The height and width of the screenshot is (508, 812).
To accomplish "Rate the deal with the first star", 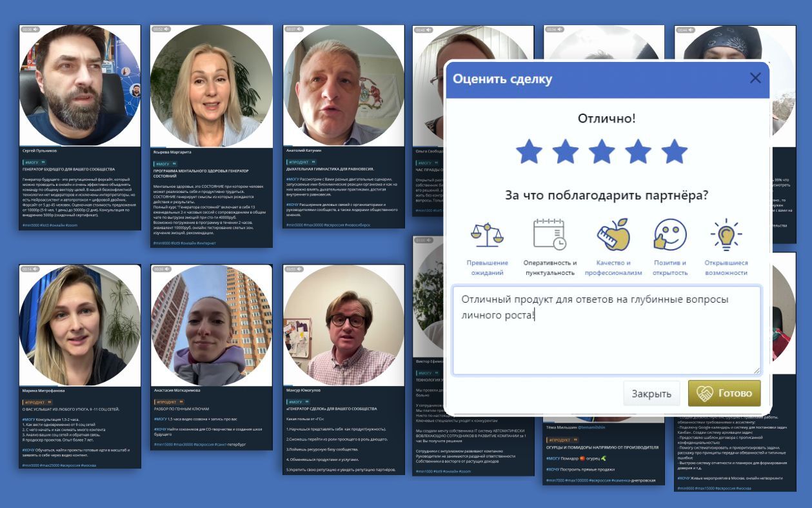I will coord(529,152).
